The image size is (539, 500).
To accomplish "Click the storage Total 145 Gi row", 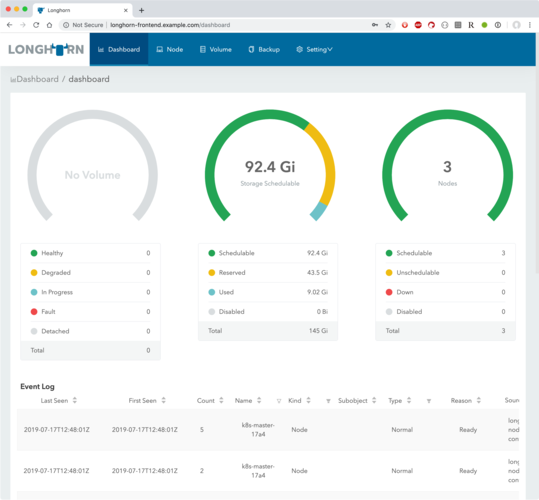I will coord(268,331).
